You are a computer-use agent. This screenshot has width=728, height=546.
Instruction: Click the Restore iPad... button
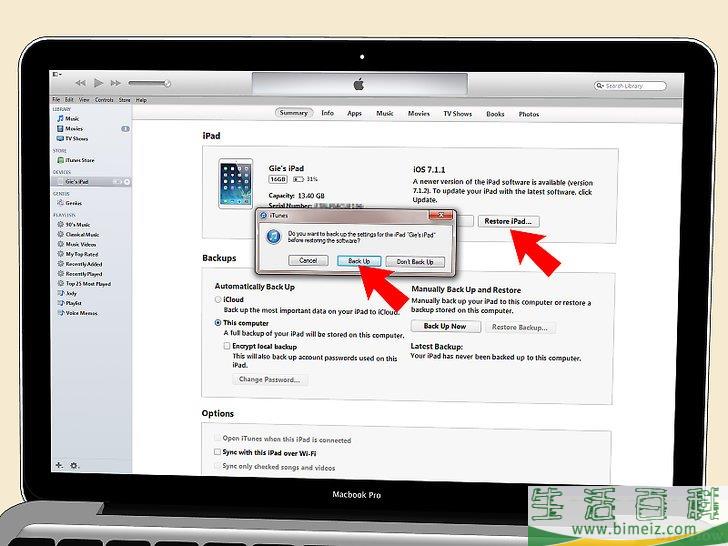coord(508,221)
